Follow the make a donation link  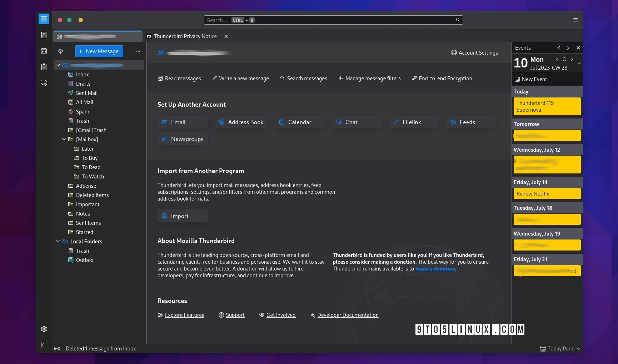click(x=434, y=269)
